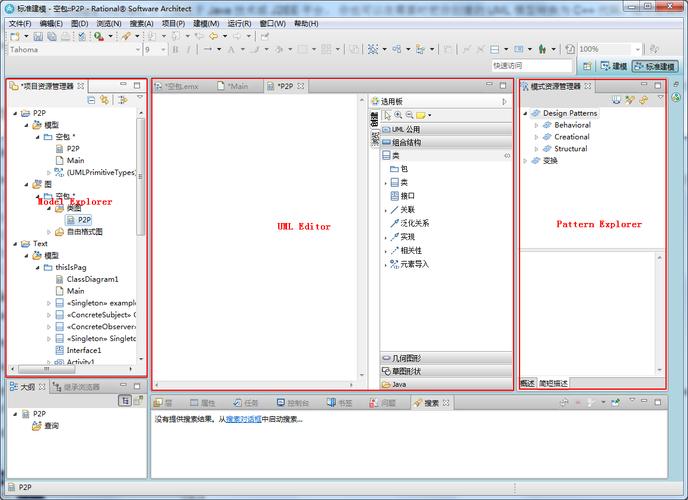Click the Pin search view icon

616,402
